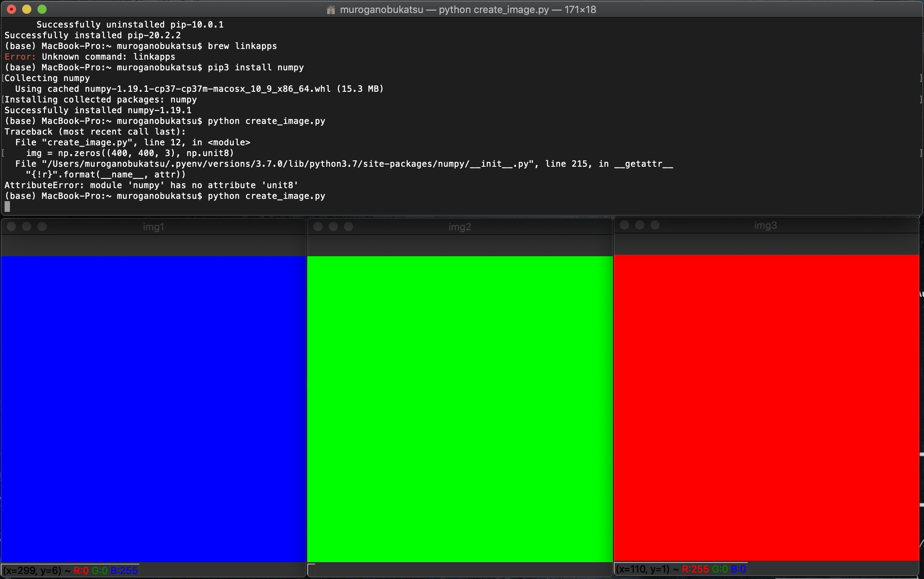Click the red image in img3 window
924x579 pixels.
coord(766,407)
